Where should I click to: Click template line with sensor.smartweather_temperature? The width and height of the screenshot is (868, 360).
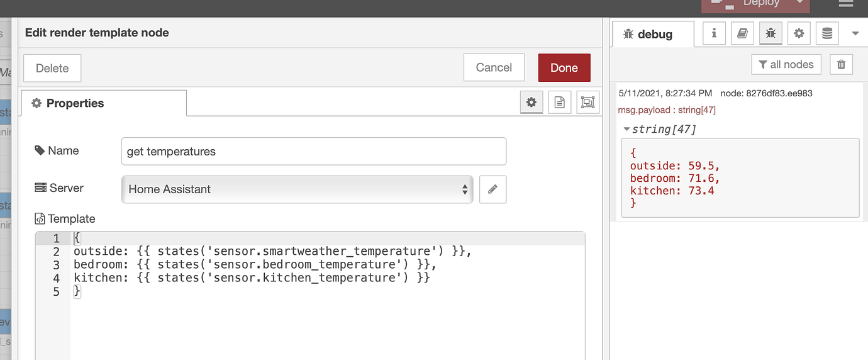(x=272, y=251)
